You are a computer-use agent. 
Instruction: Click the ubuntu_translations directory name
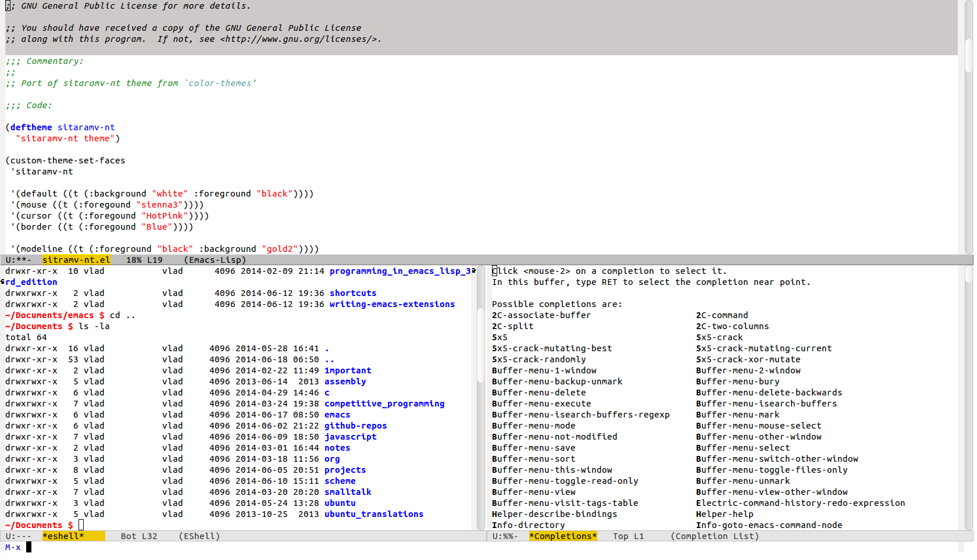tap(374, 514)
